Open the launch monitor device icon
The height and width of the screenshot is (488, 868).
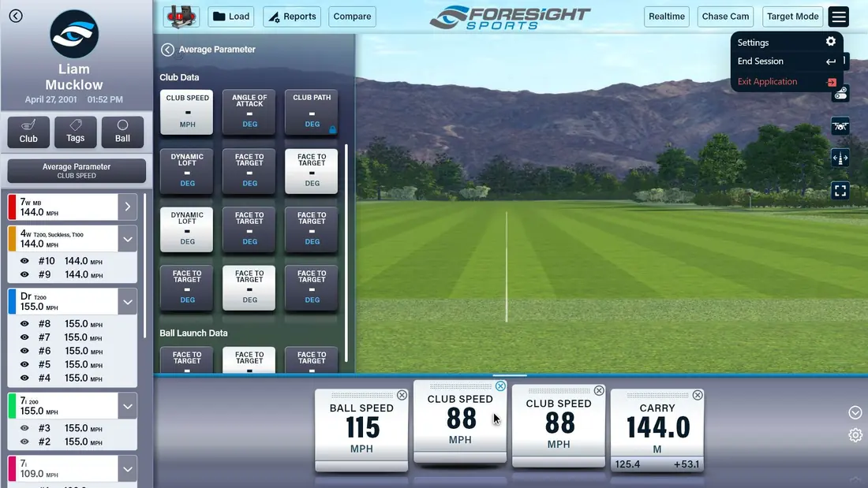tap(181, 17)
